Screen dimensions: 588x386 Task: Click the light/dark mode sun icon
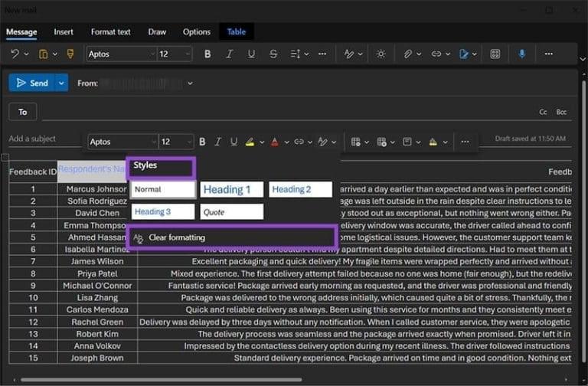381,54
